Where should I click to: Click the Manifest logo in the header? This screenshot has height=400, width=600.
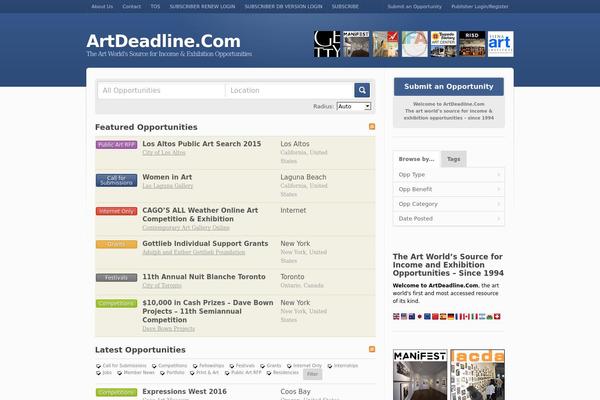pos(356,44)
